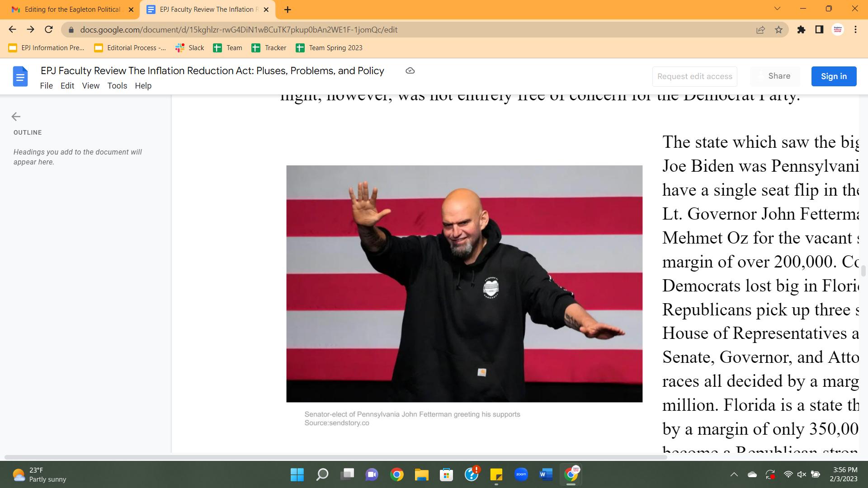This screenshot has width=868, height=488.
Task: Close the document outline panel arrow
Action: 16,117
